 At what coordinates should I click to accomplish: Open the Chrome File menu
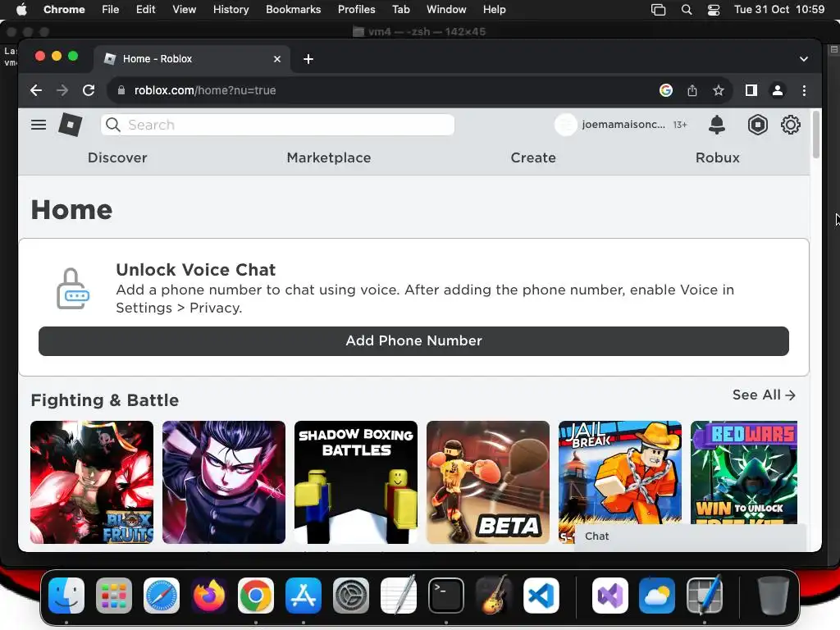(x=111, y=10)
